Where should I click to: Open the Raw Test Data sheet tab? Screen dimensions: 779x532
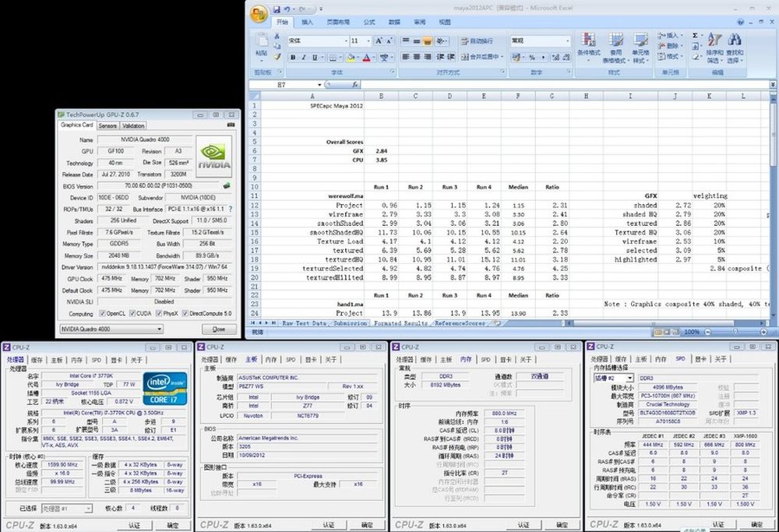[304, 323]
